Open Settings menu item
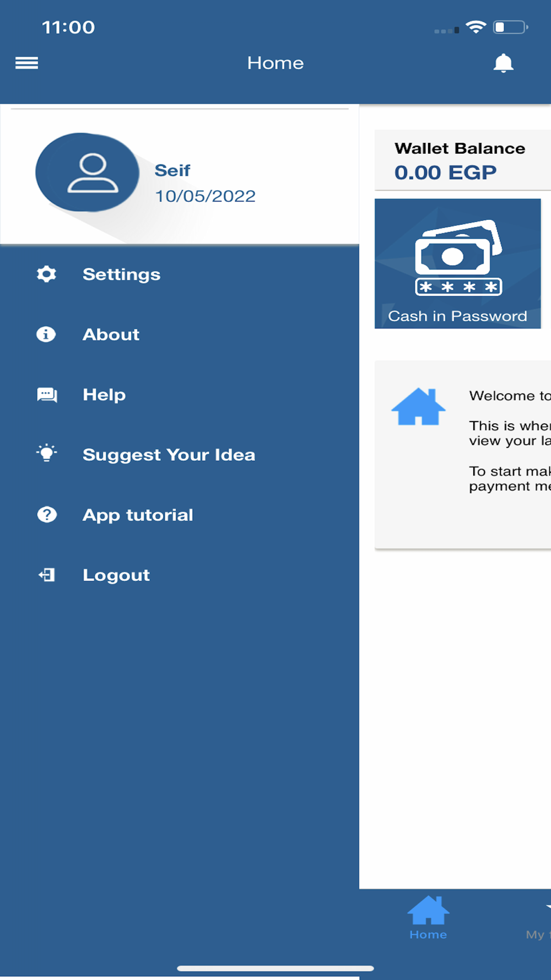 coord(180,274)
